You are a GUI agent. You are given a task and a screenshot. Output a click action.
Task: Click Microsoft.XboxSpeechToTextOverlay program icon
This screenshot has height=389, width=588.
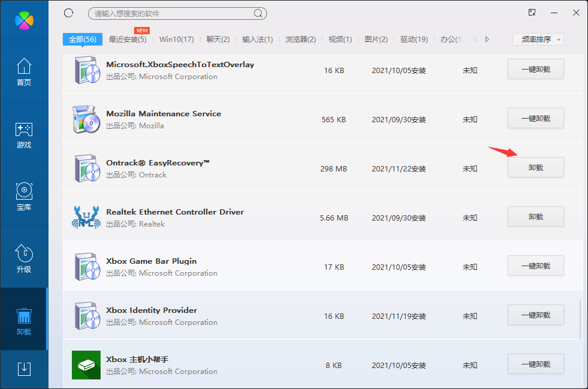(x=87, y=70)
